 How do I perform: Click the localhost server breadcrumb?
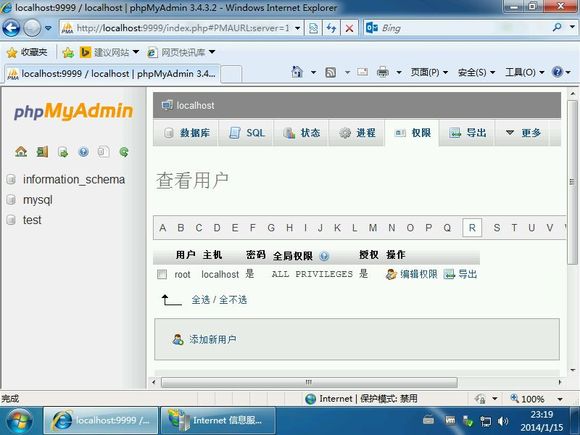pos(195,105)
